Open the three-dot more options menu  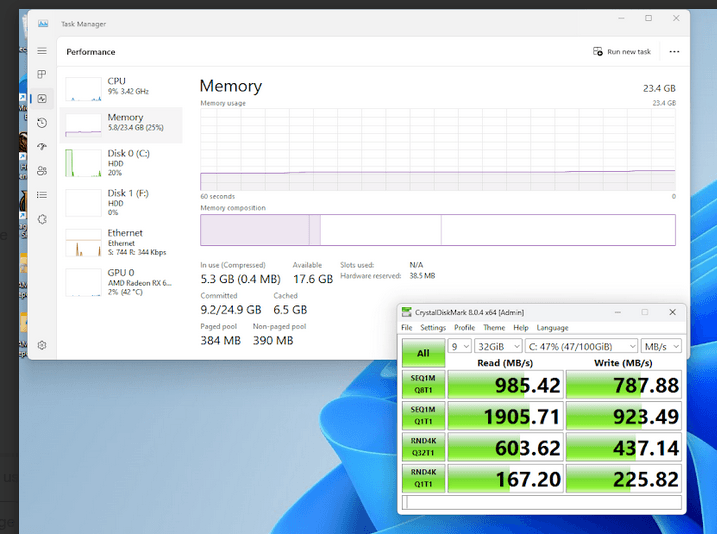pos(674,52)
